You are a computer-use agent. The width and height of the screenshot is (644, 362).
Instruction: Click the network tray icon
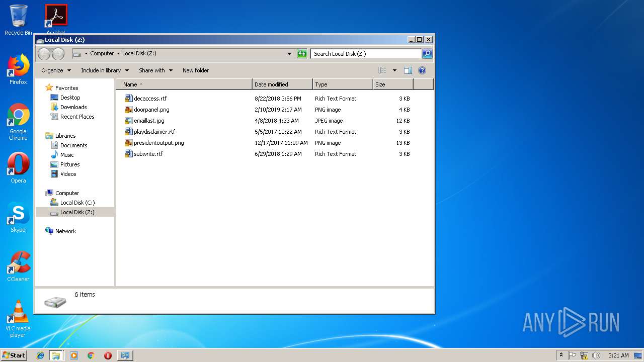click(584, 355)
